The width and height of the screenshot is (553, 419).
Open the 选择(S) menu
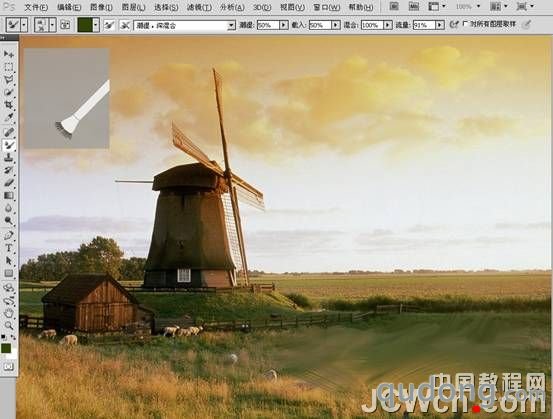(166, 7)
